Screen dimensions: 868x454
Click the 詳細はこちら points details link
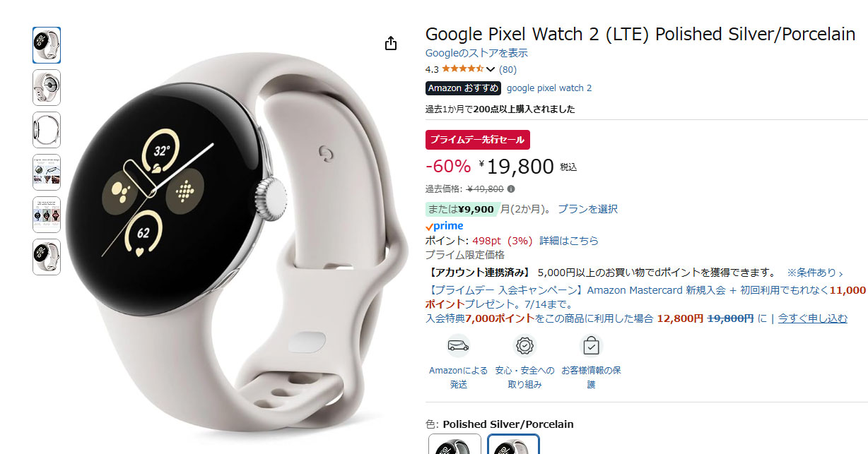tap(569, 241)
